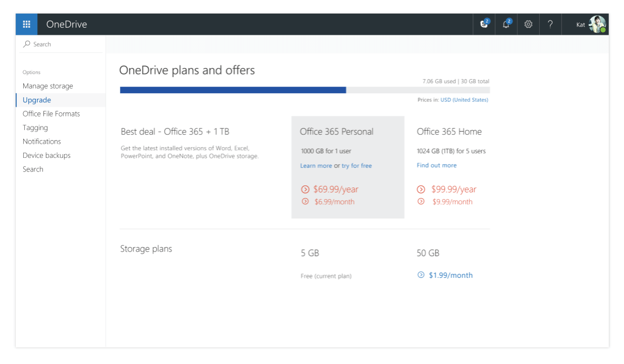Image resolution: width=624 pixels, height=364 pixels.
Task: Open Skype messages from the top bar
Action: click(483, 24)
